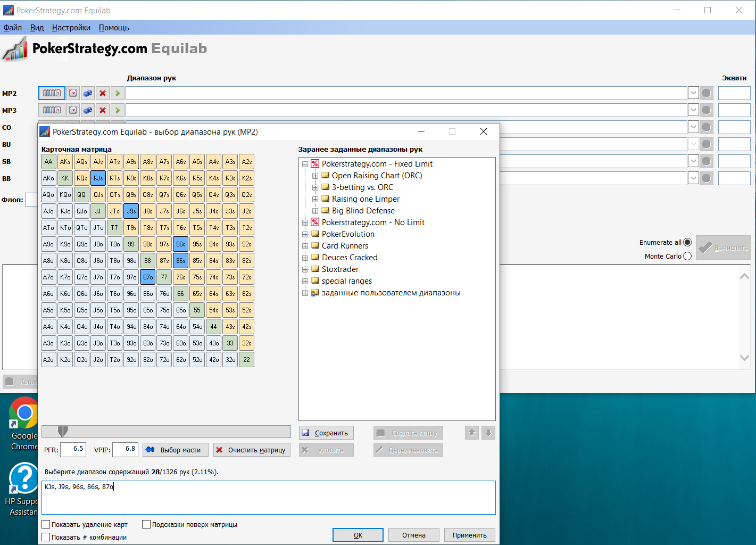Enable 'Показать # комбинации' checkbox

[46, 537]
